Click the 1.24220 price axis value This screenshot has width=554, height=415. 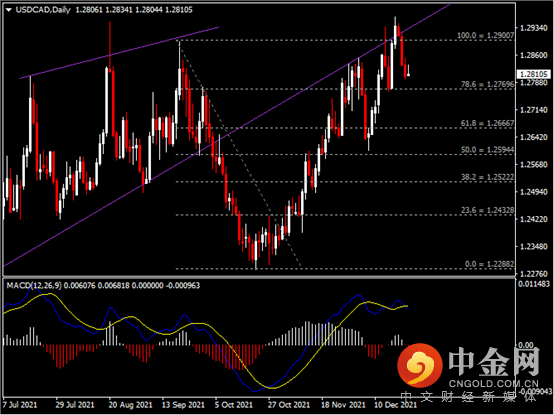point(534,219)
